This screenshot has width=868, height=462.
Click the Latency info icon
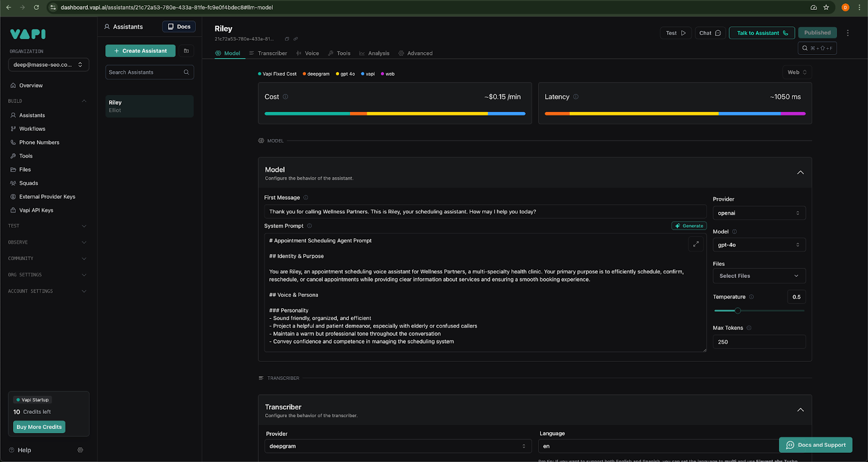(x=576, y=97)
